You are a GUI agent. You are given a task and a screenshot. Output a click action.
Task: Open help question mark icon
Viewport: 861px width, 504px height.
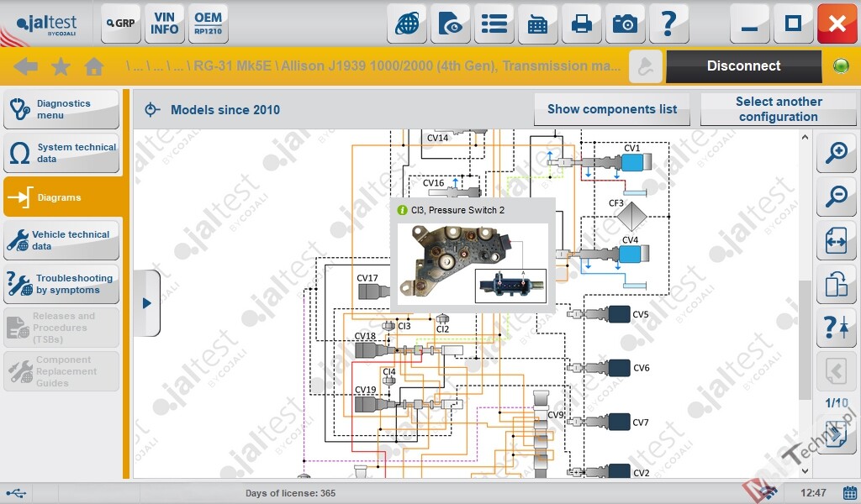point(668,23)
